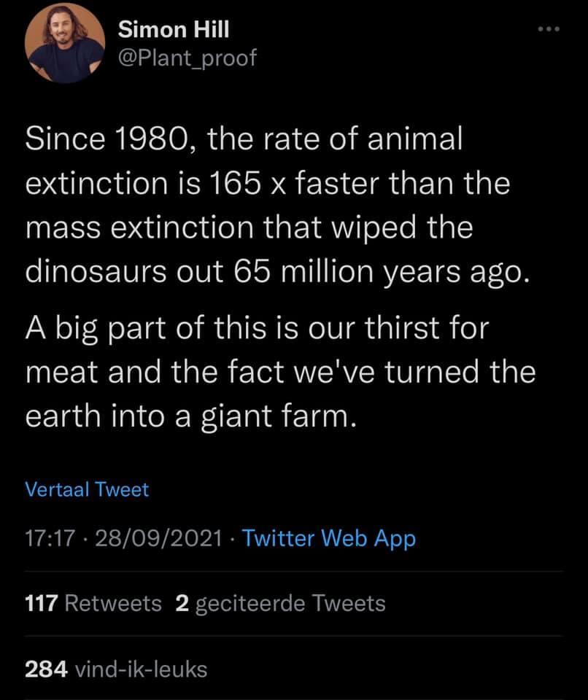Click the bold number 2 before geciteerde
Viewport: 588px width, 700px height.
click(181, 604)
